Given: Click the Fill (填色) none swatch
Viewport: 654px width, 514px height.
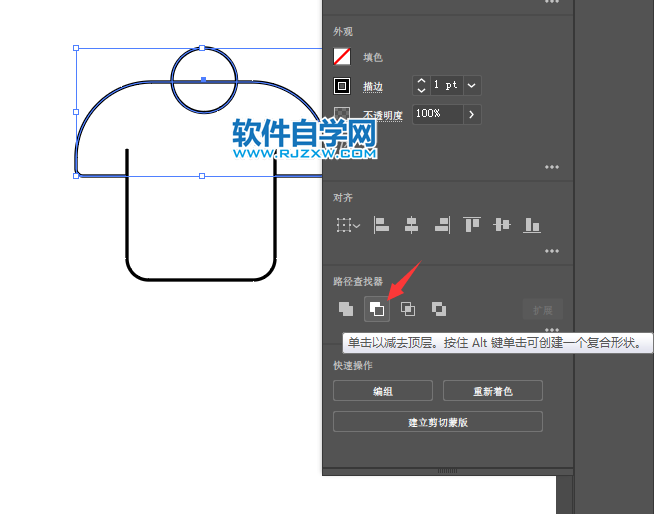Looking at the screenshot, I should click(342, 57).
